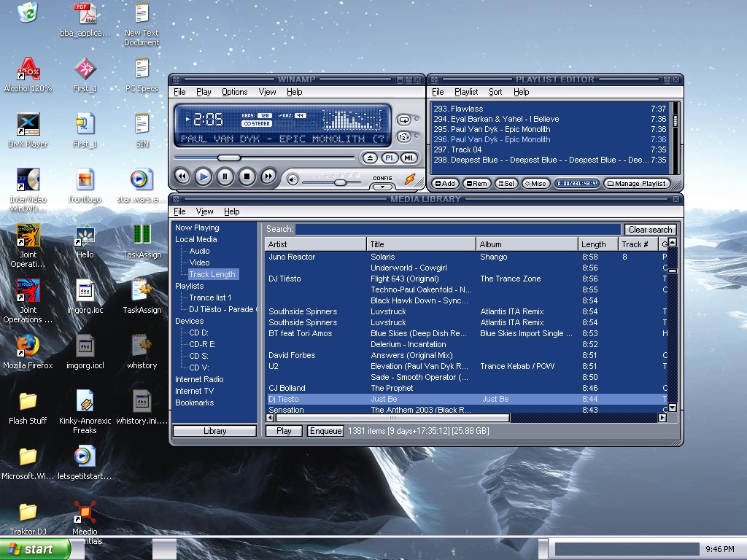Toggle the playlist editor with the PL button
The width and height of the screenshot is (747, 560).
coord(390,158)
